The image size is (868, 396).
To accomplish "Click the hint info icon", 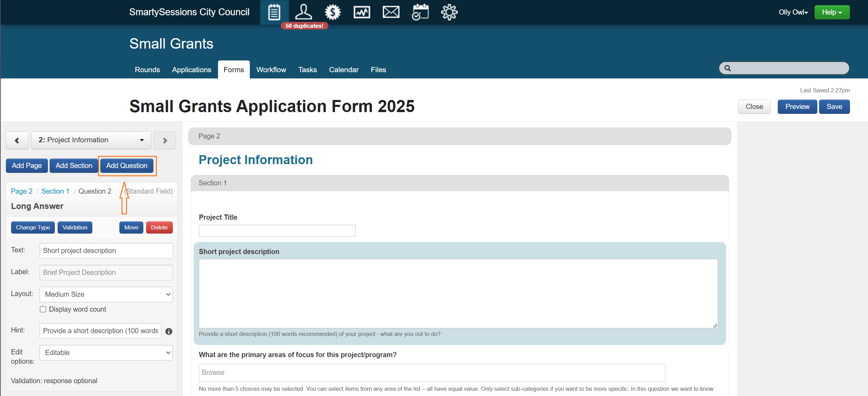I will click(x=169, y=331).
